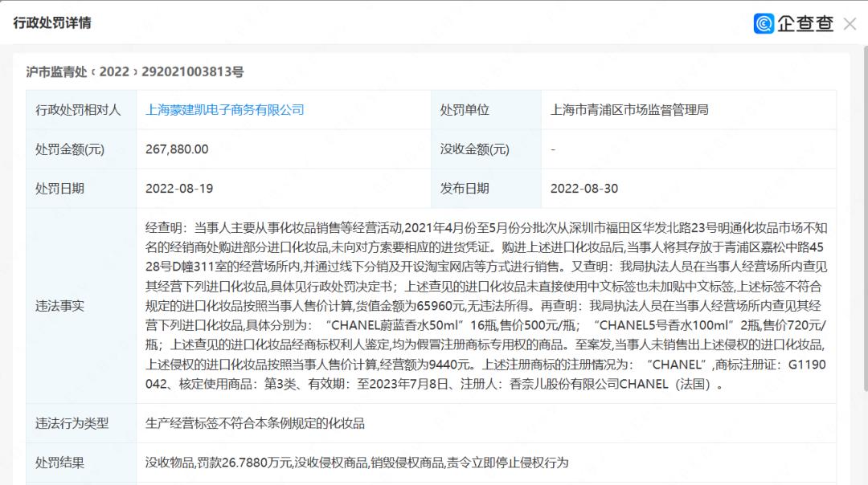Image resolution: width=868 pixels, height=485 pixels.
Task: Click the 没收金额(元) label
Action: 474,149
